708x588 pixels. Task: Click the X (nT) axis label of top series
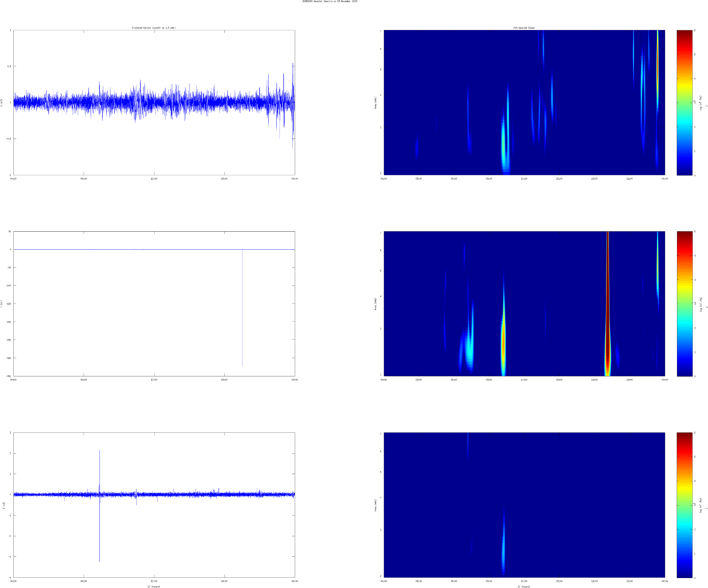click(x=2, y=102)
